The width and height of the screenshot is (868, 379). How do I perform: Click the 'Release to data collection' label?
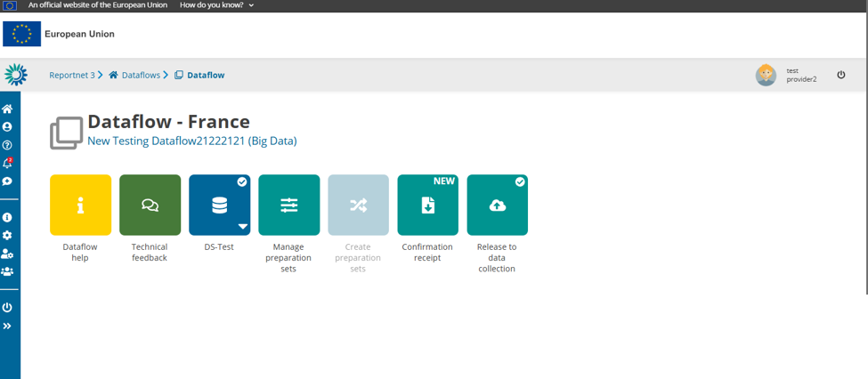497,258
